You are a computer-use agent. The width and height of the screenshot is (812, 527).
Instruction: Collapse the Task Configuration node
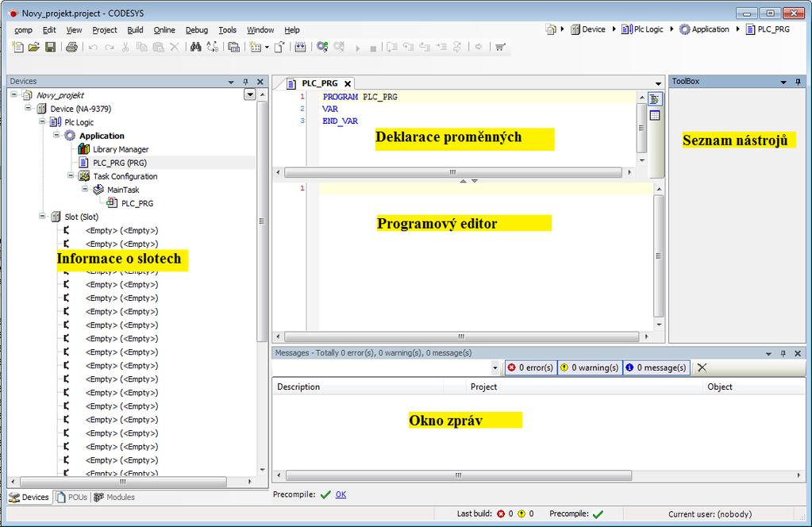tap(71, 175)
